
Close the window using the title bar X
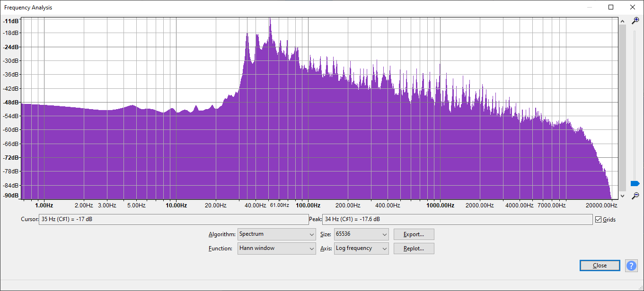point(633,7)
